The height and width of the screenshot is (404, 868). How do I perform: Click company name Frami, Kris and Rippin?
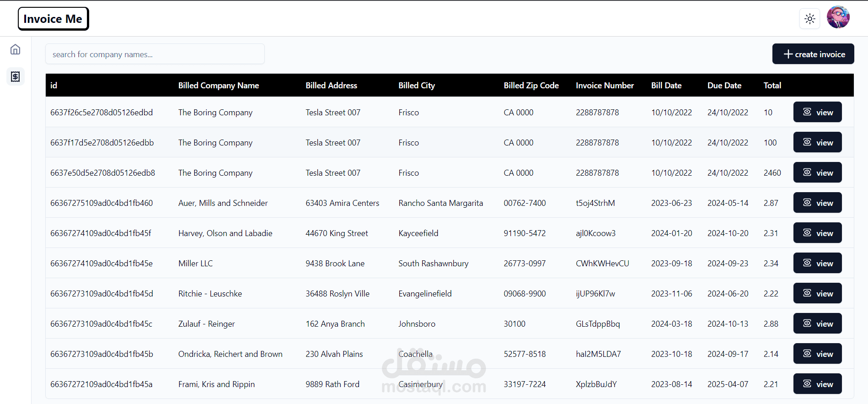coord(217,384)
